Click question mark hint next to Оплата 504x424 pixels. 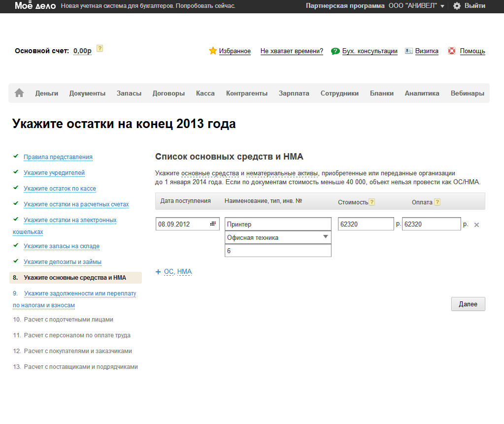[x=437, y=202]
